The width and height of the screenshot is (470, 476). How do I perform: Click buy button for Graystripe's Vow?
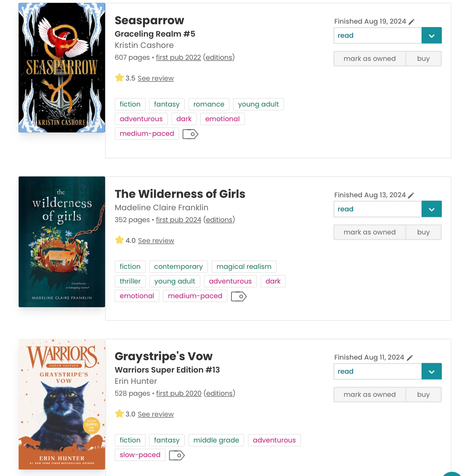point(424,395)
